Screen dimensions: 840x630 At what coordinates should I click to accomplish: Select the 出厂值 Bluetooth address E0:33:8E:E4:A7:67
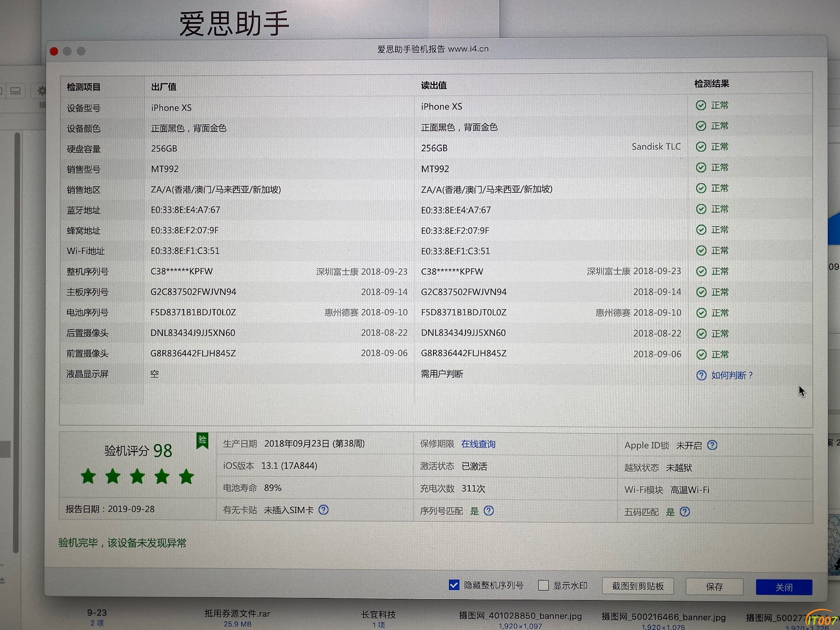[185, 210]
